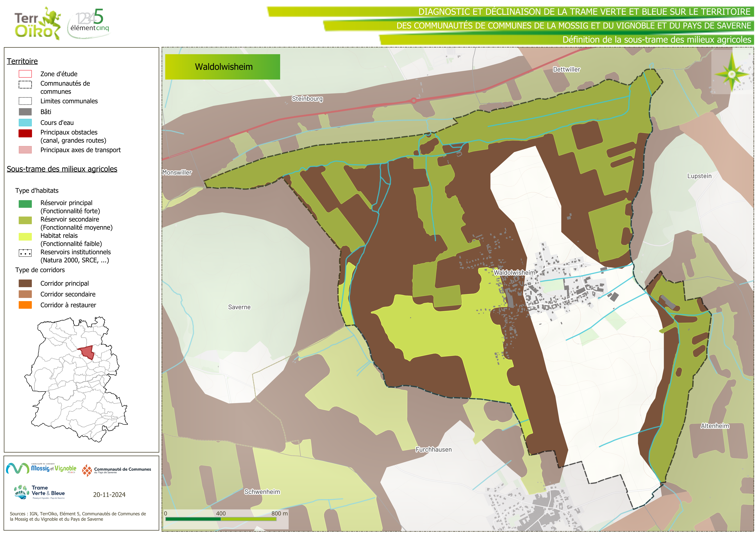756x534 pixels.
Task: Click the Habitat relais yellow swatch
Action: pyautogui.click(x=25, y=237)
